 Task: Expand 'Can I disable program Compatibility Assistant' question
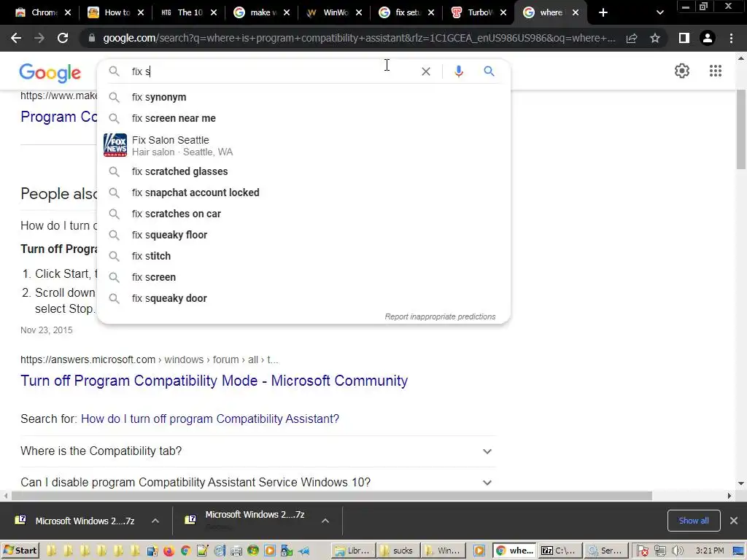click(258, 483)
